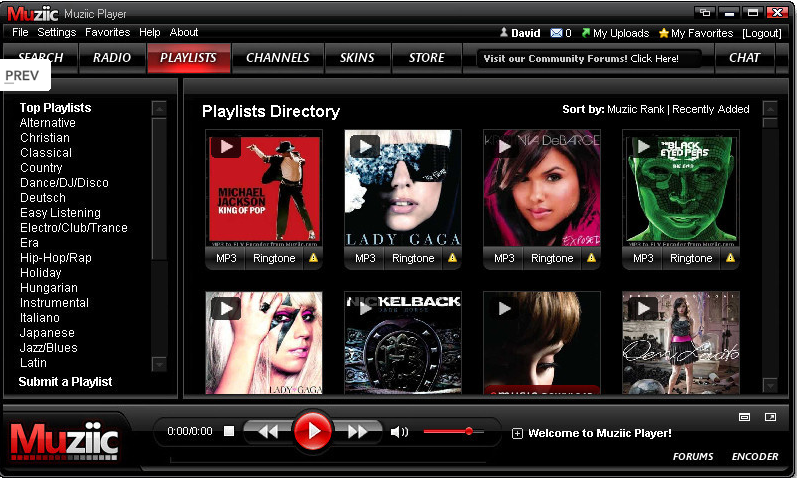
Task: Play the Lady Gaga sunglasses album playlist
Action: [365, 147]
